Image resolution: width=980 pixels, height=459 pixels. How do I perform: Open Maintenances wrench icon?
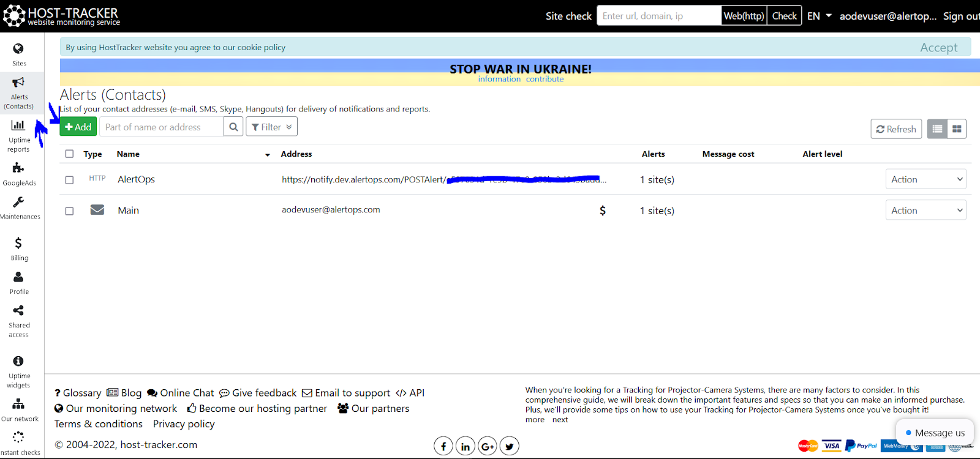tap(18, 202)
